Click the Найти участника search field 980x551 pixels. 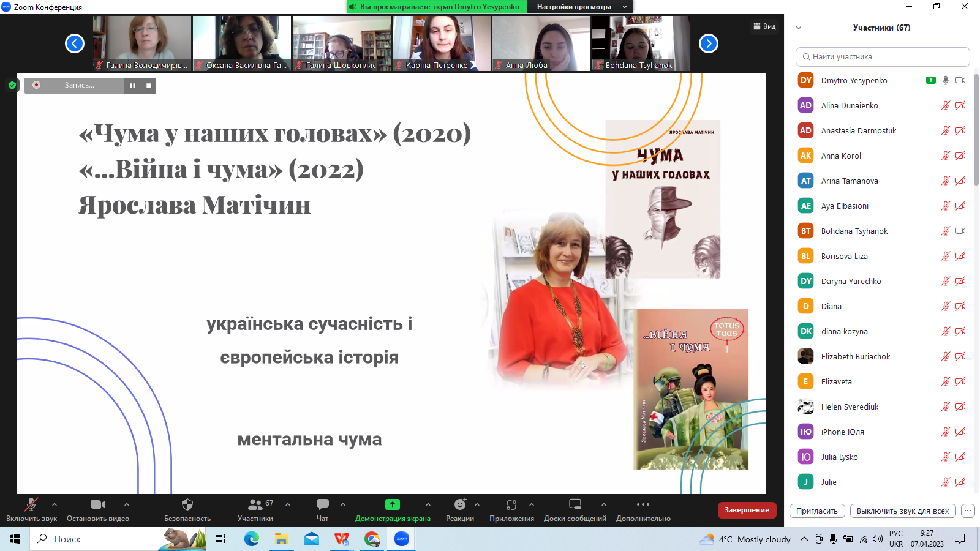[x=883, y=56]
